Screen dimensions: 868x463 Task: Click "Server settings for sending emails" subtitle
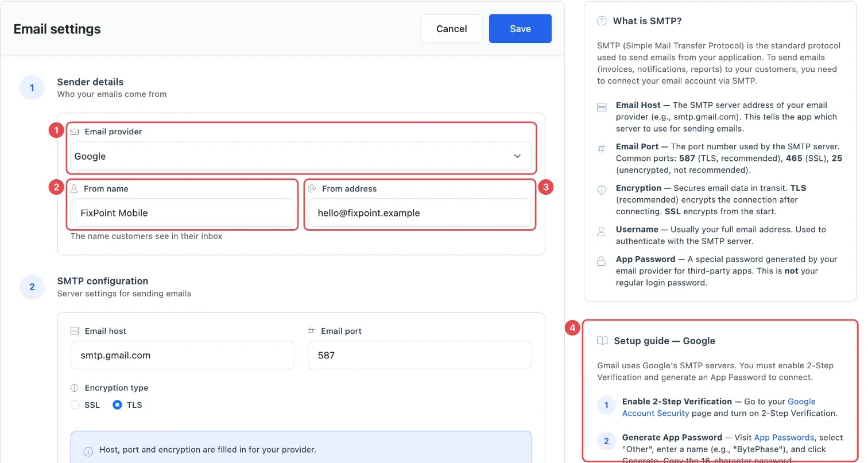(124, 294)
